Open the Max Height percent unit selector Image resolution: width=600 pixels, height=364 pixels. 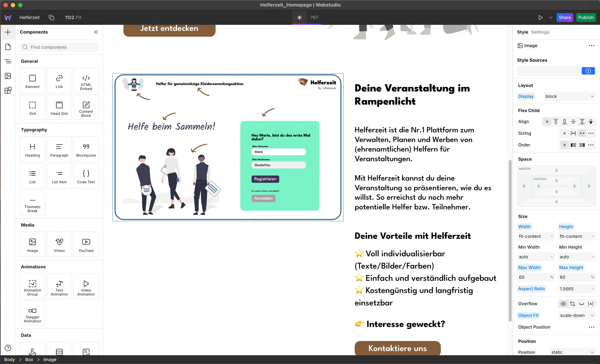coord(593,277)
